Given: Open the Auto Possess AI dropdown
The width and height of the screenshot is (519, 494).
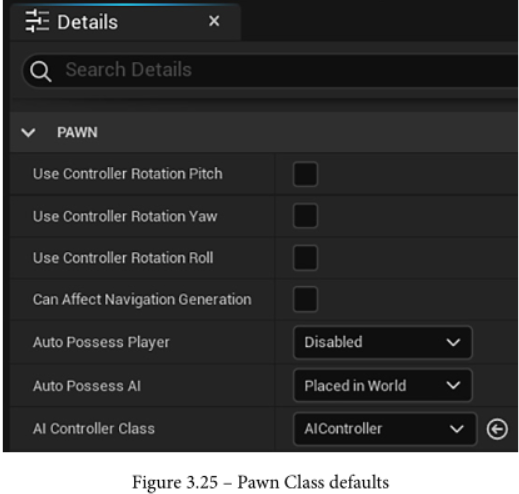Looking at the screenshot, I should (383, 386).
